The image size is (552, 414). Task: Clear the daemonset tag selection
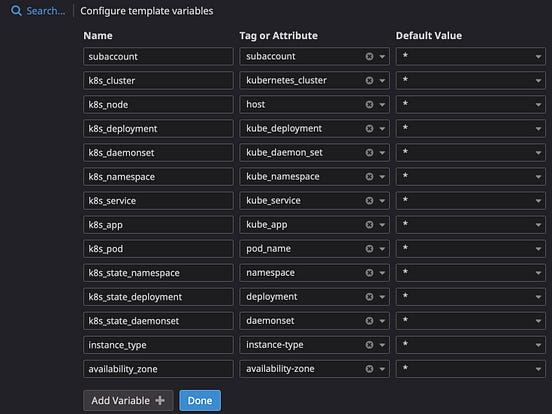pos(369,321)
